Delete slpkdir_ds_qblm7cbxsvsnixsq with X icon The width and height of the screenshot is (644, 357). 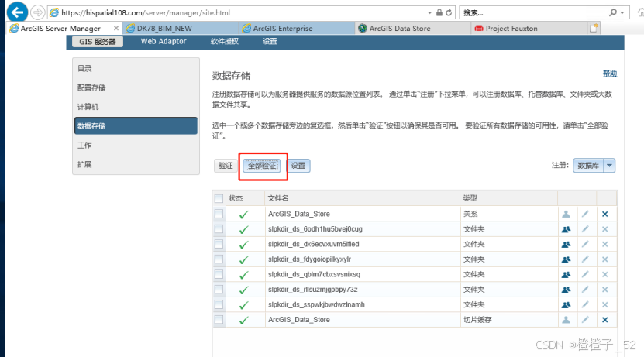[605, 274]
